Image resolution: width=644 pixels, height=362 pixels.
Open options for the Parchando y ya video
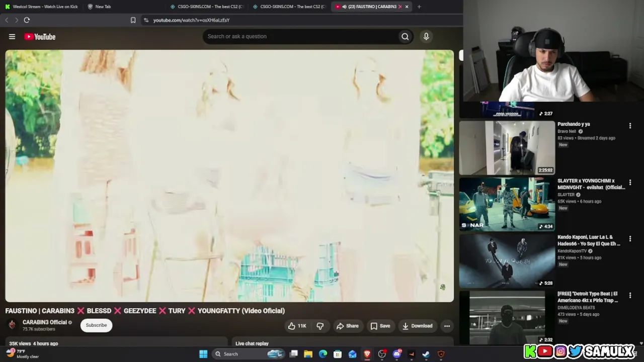[630, 126]
